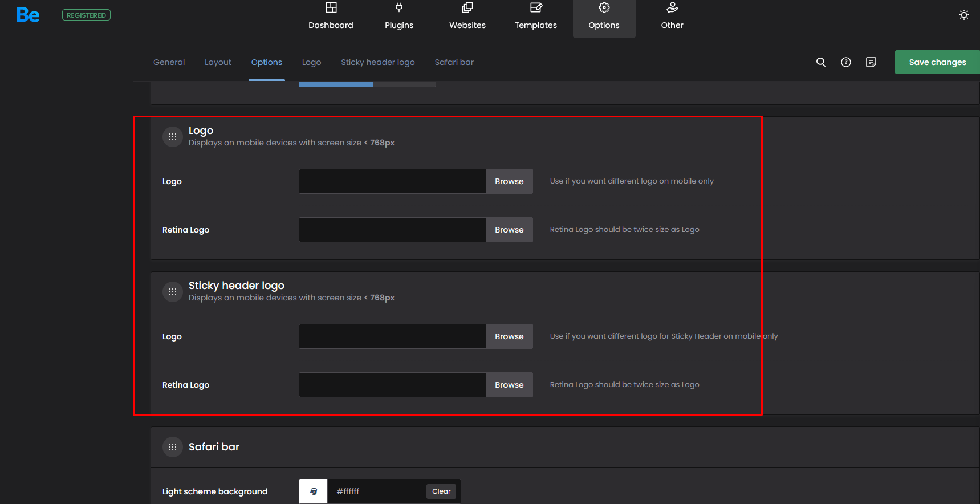Image resolution: width=980 pixels, height=504 pixels.
Task: Open the Plugins menu
Action: 399,17
